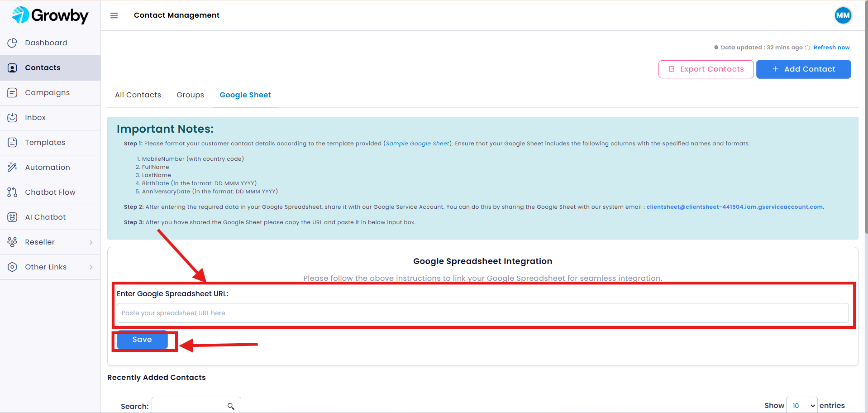The image size is (868, 413).
Task: Click the contacts Search input box
Action: (x=196, y=405)
